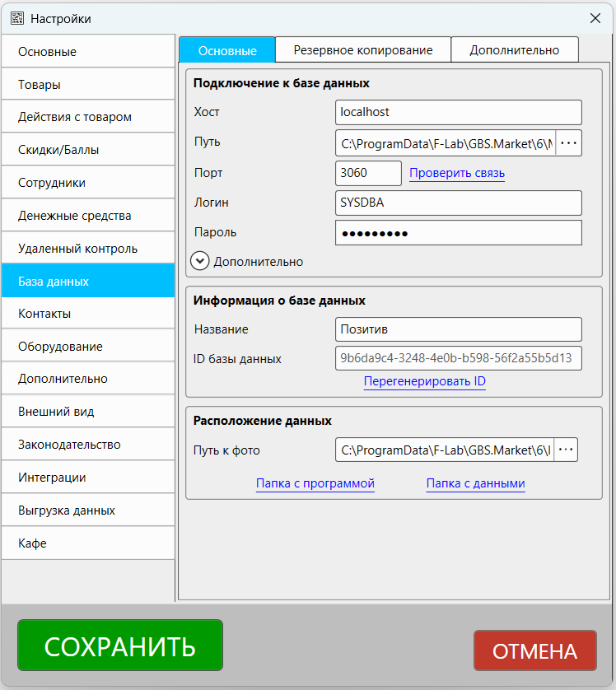This screenshot has height=690, width=616.
Task: Click the Порт field
Action: (368, 173)
